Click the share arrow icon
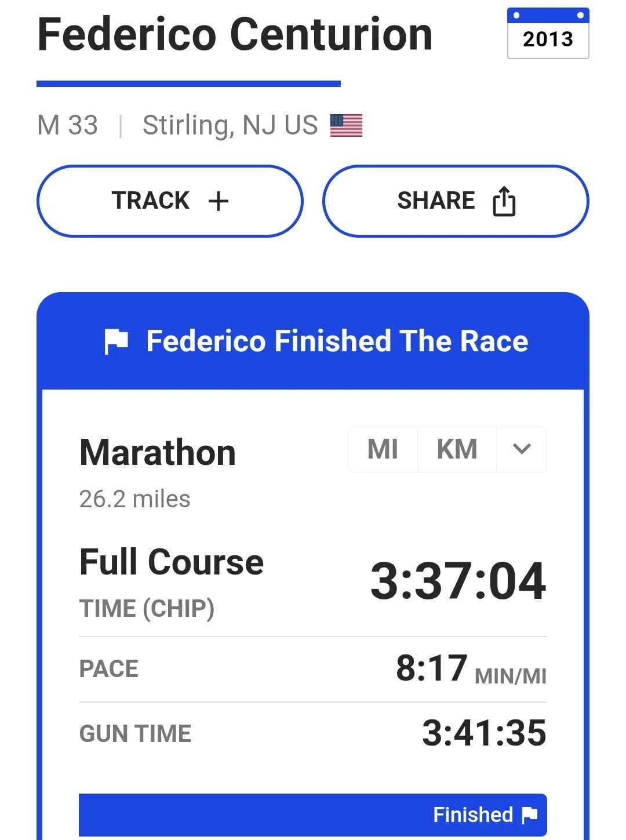Screen dimensions: 626x840 coord(504,201)
